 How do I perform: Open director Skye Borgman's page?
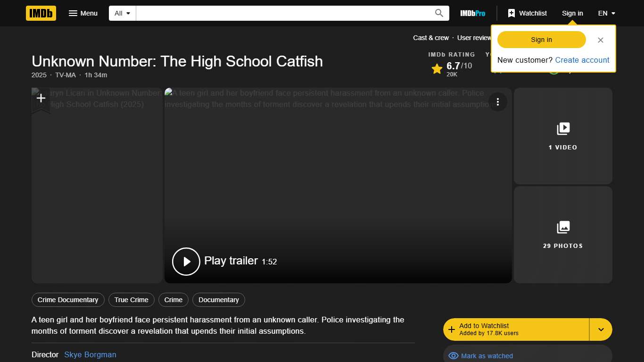90,354
